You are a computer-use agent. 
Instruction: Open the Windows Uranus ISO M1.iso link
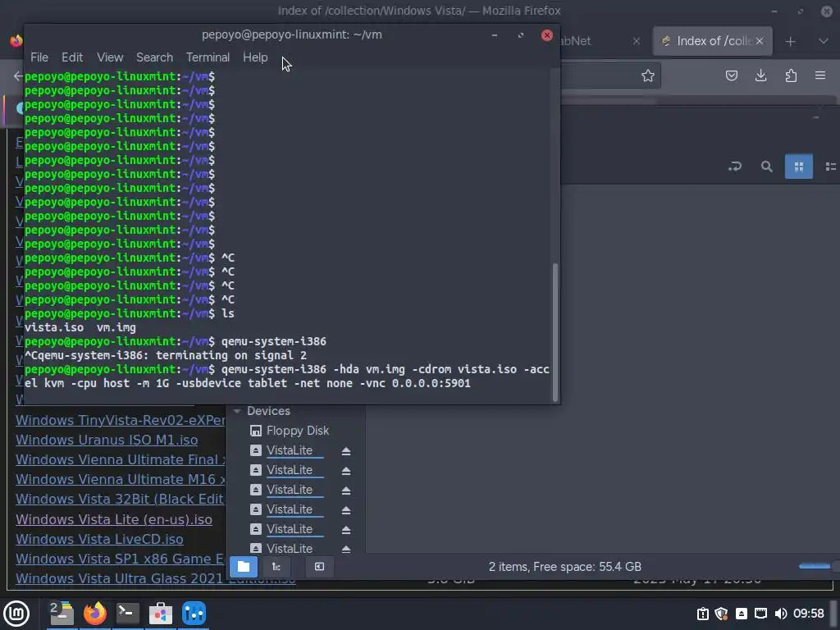pos(107,440)
